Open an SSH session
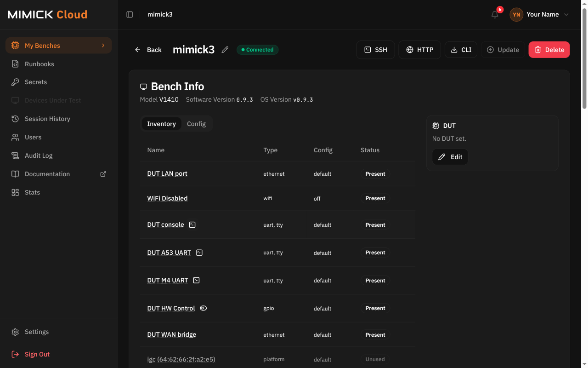This screenshot has height=368, width=588. (x=376, y=50)
